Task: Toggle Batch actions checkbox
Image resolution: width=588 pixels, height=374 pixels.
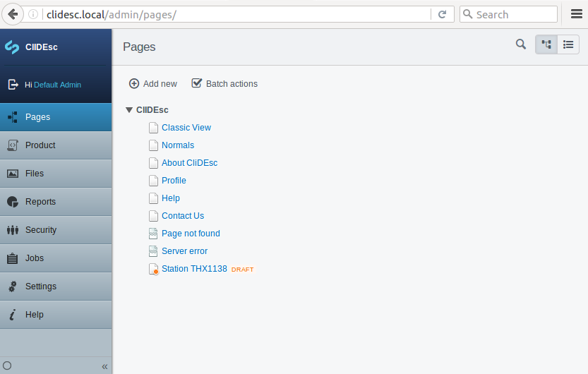Action: pos(197,83)
